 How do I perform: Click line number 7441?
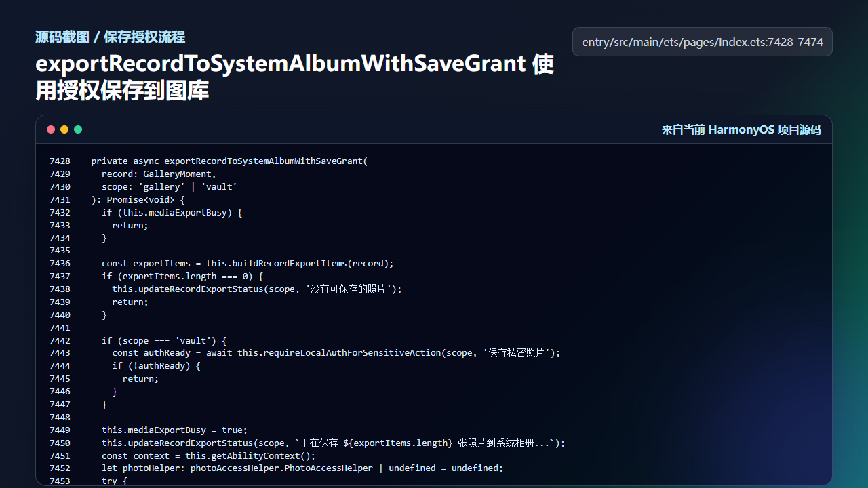(60, 328)
